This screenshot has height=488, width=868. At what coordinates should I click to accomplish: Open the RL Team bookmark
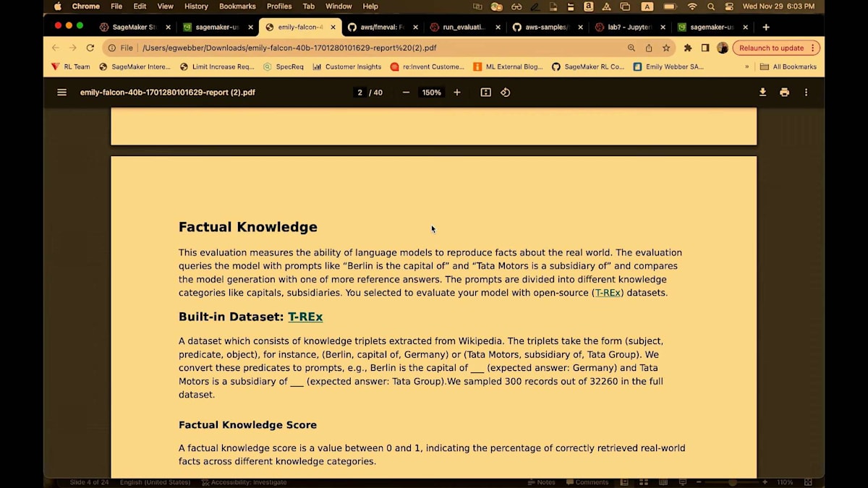point(71,67)
